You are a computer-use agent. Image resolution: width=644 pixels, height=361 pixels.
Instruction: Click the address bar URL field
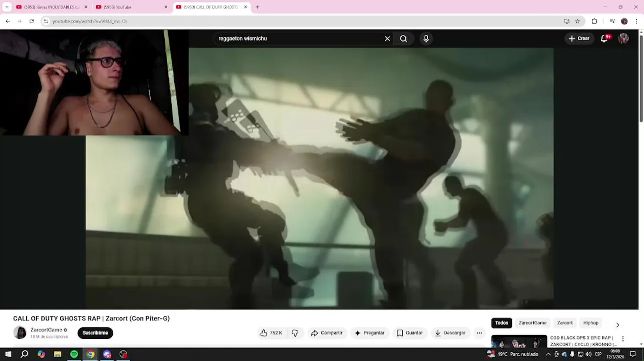pos(301,21)
